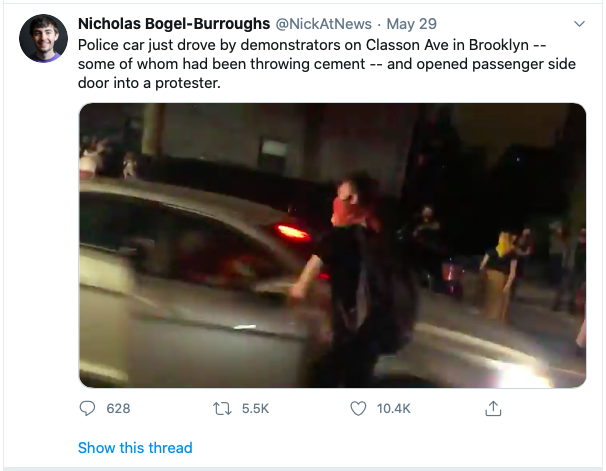Image resolution: width=606 pixels, height=471 pixels.
Task: Open the May 29 tweet timestamp
Action: (x=412, y=24)
